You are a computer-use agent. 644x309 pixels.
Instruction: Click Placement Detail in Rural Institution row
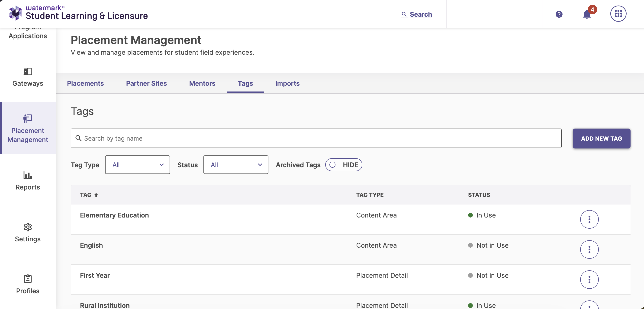coord(382,306)
